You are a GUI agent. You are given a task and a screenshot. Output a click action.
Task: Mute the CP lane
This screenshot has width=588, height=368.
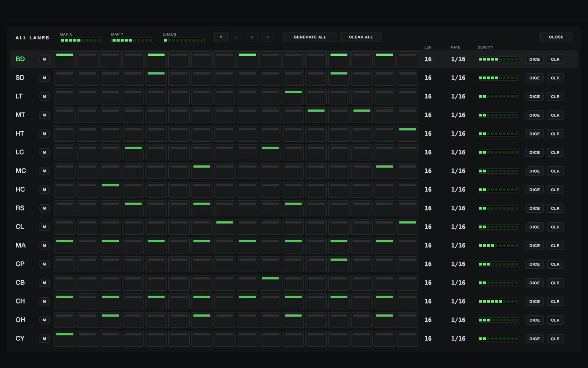pyautogui.click(x=44, y=264)
